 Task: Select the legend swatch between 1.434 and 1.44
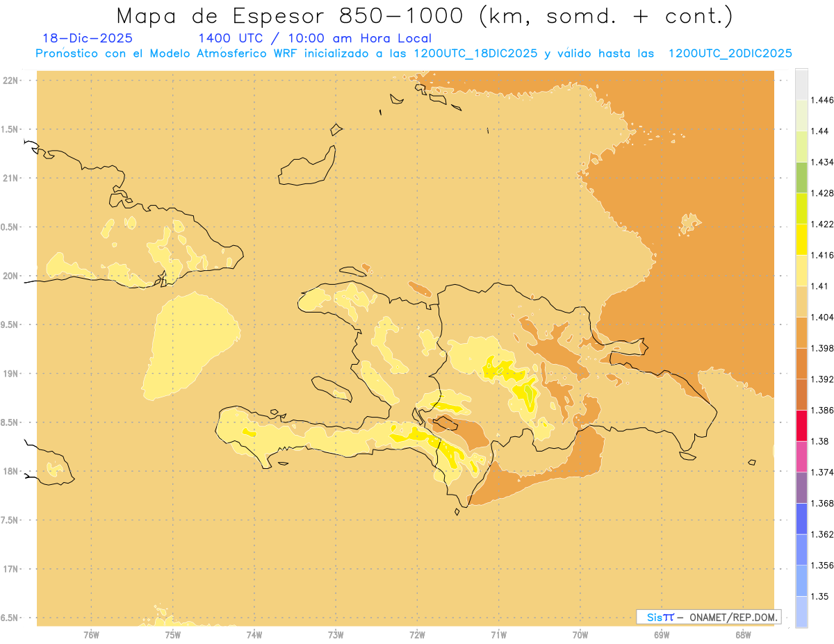[x=801, y=146]
